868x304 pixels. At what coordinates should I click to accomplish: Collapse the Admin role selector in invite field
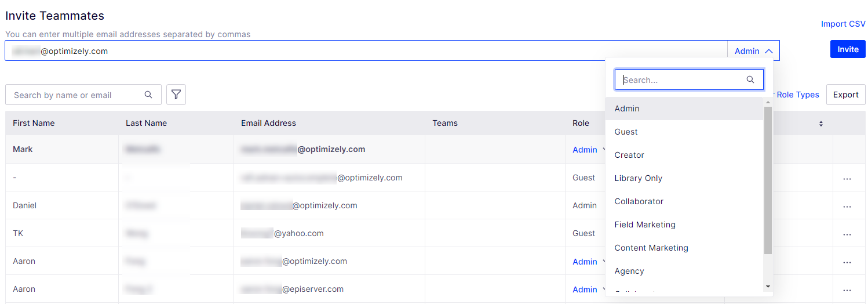coord(753,51)
